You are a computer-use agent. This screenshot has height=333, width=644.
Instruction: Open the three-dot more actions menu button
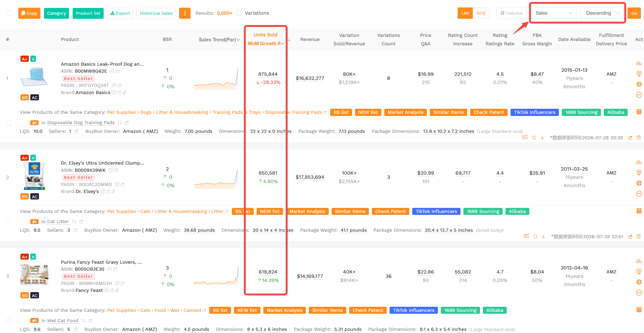(x=185, y=13)
